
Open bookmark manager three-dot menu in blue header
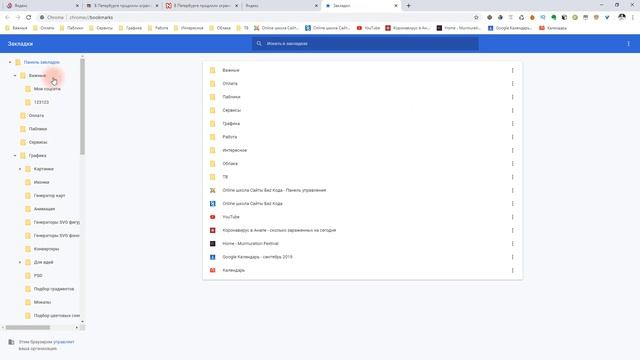[628, 44]
